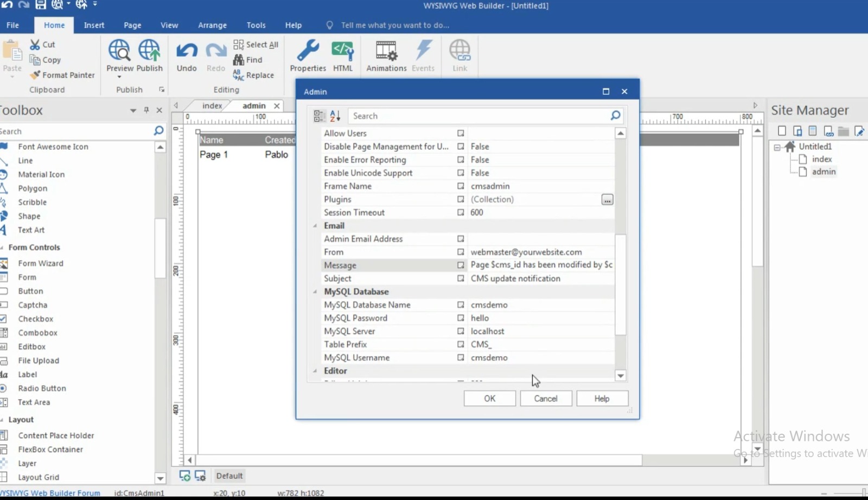
Task: Collapse Untitled1 tree in Site Manager
Action: pos(777,147)
